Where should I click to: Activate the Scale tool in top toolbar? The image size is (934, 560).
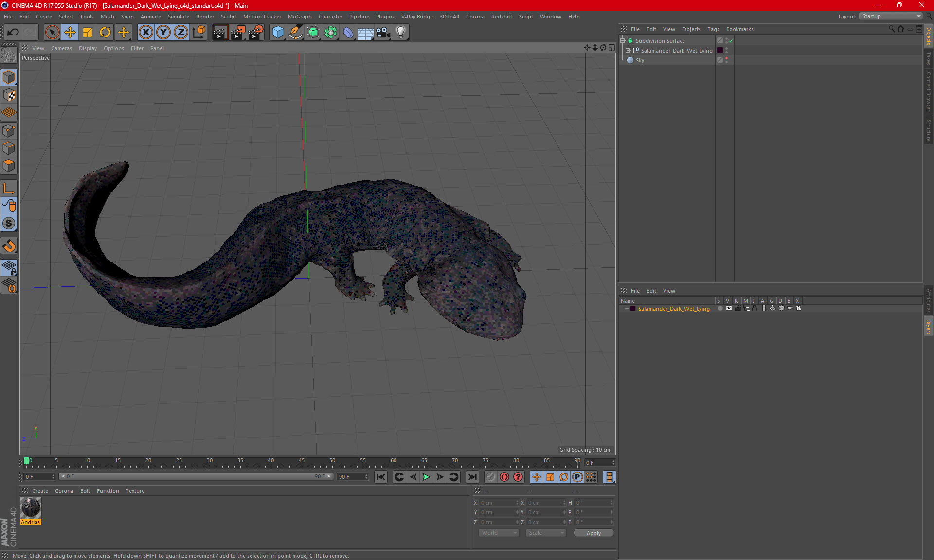pos(88,33)
